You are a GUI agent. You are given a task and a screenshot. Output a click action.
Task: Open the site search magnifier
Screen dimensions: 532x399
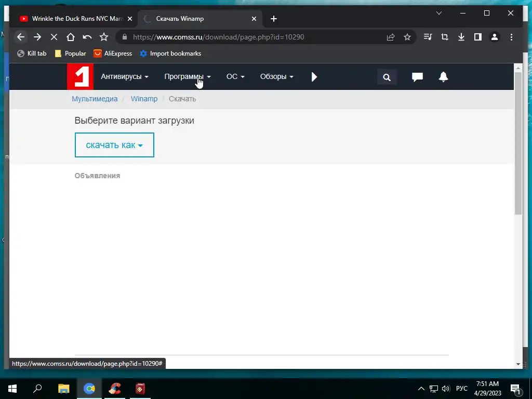click(x=387, y=77)
